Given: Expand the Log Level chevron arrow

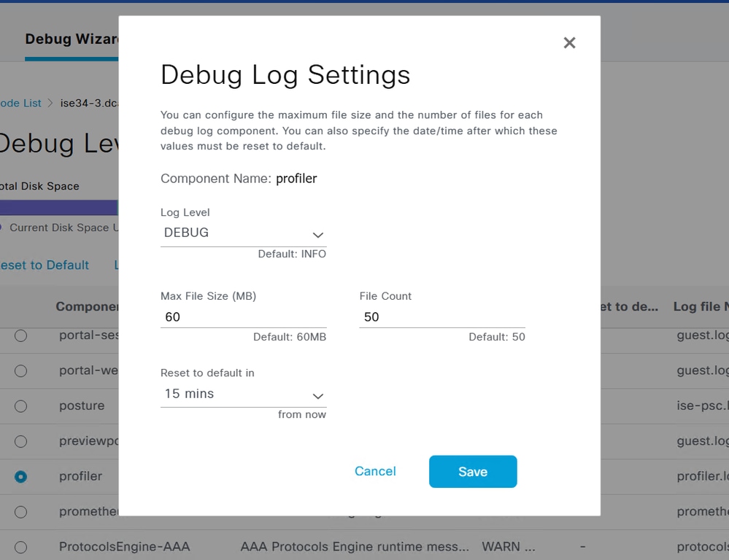Looking at the screenshot, I should pyautogui.click(x=317, y=235).
